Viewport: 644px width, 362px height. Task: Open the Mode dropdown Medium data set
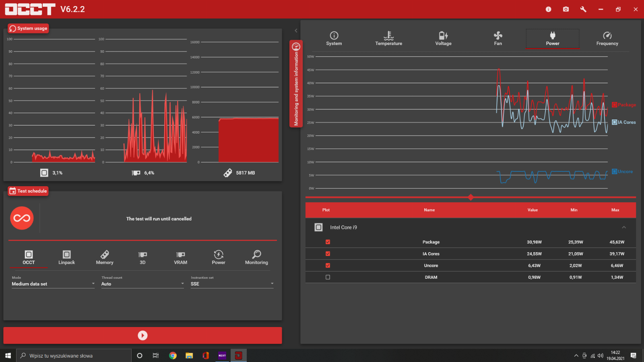pyautogui.click(x=53, y=284)
